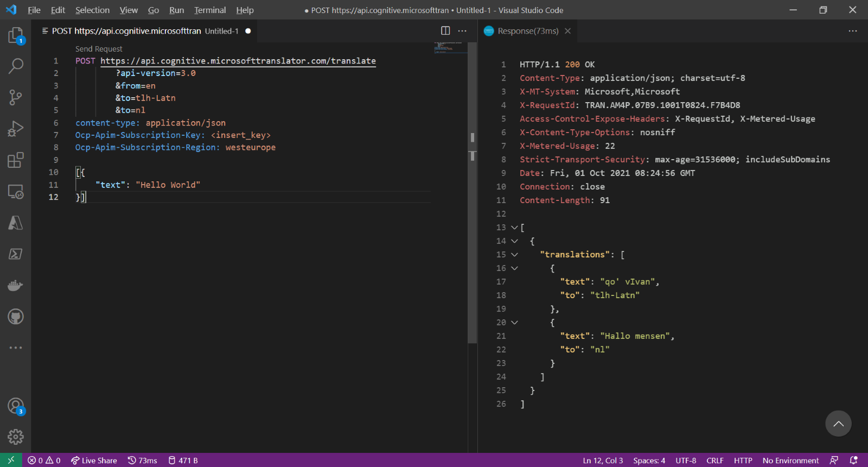
Task: Collapse the translations fold at line 15
Action: (514, 255)
